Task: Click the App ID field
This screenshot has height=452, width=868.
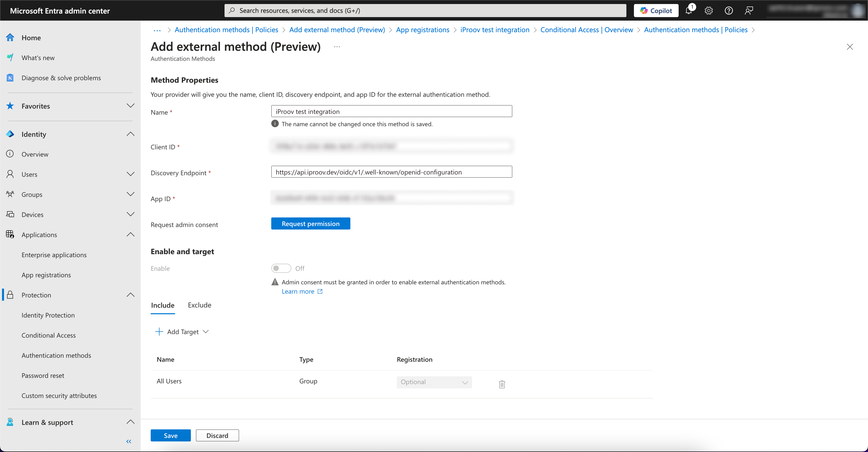Action: pos(392,198)
